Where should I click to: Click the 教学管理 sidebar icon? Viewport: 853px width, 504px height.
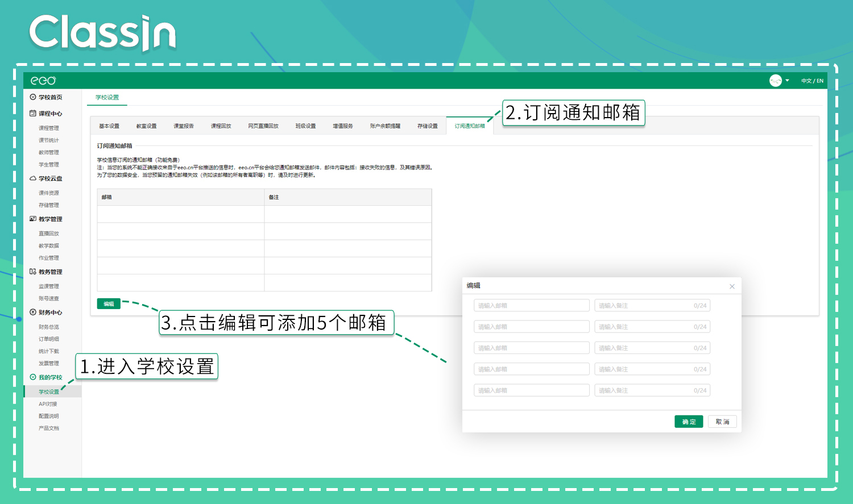pyautogui.click(x=33, y=219)
